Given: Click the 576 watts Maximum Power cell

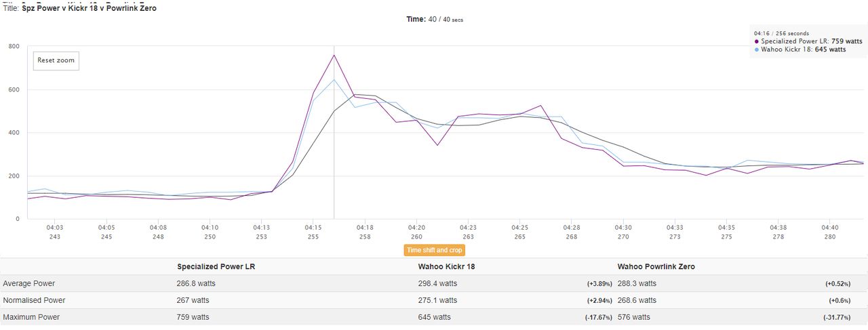Looking at the screenshot, I should (x=633, y=317).
